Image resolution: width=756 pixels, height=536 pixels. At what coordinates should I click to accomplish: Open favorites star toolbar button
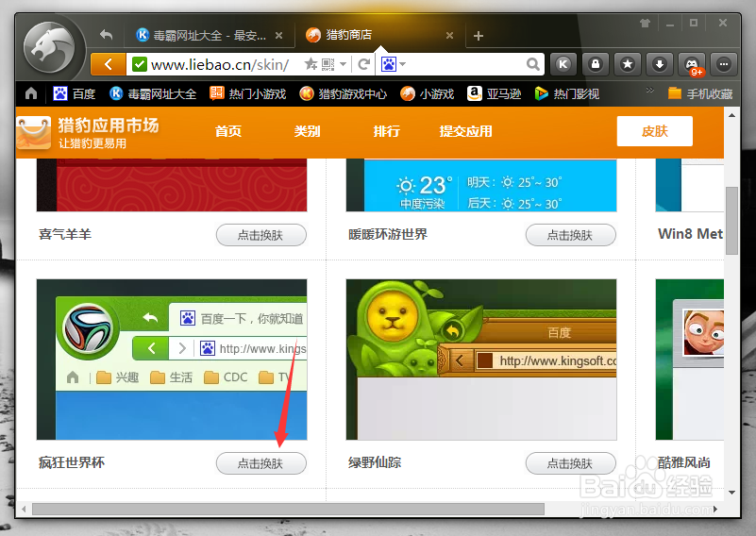point(628,64)
